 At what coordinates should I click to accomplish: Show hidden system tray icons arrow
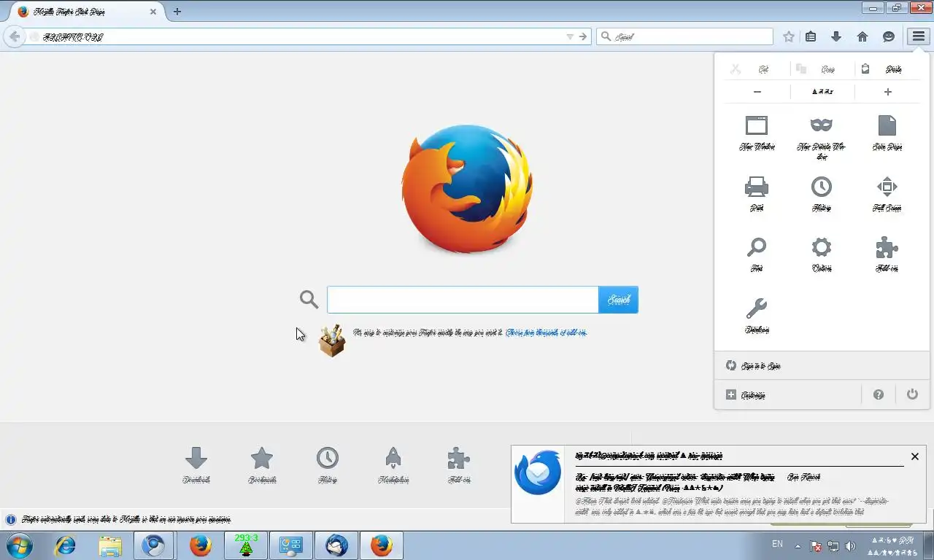coord(798,546)
